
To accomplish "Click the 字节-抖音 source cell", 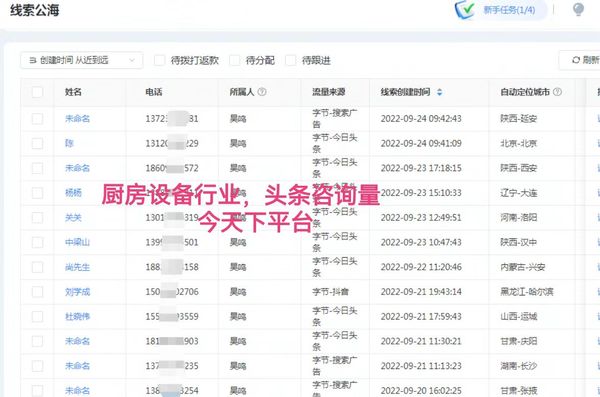I will [331, 292].
